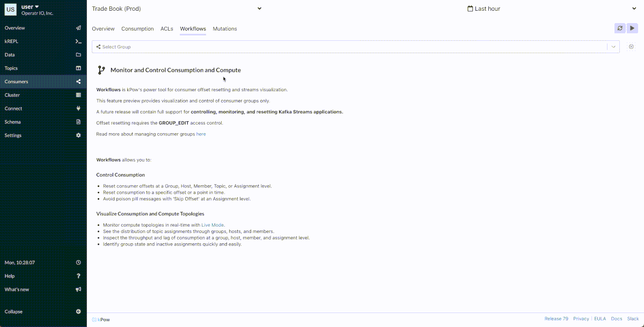Screen dimensions: 644x327
Task: Click the Settings gear icon in sidebar
Action: point(78,135)
